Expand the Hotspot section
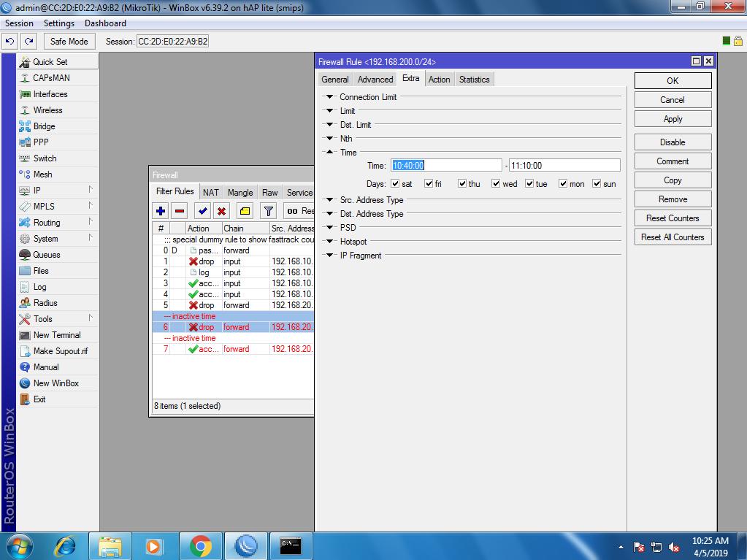The height and width of the screenshot is (560, 747). point(329,242)
